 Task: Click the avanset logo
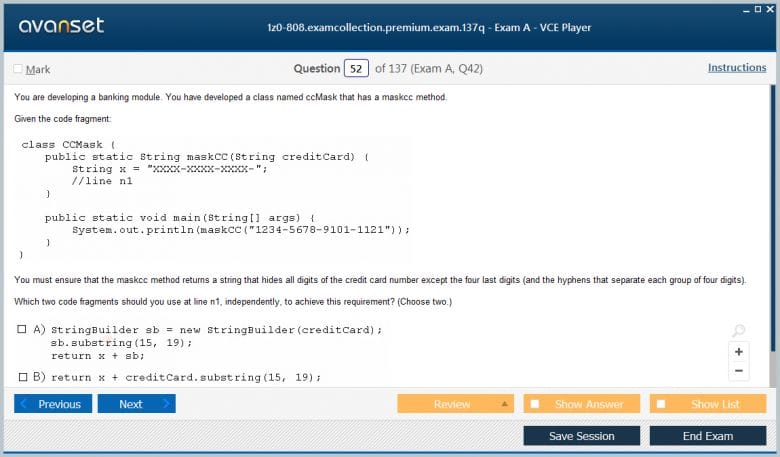(61, 25)
